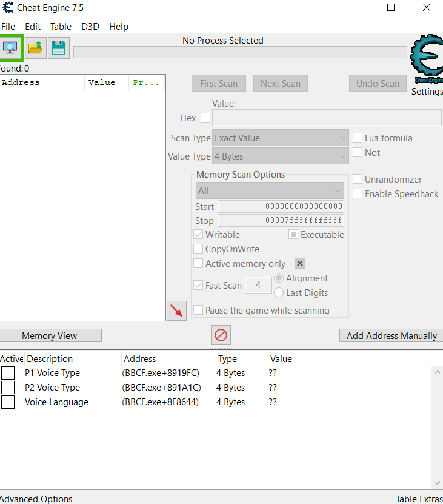Viewport: 443px width, 504px height.
Task: Activate the P2 Voice Type entry checkbox
Action: click(8, 388)
